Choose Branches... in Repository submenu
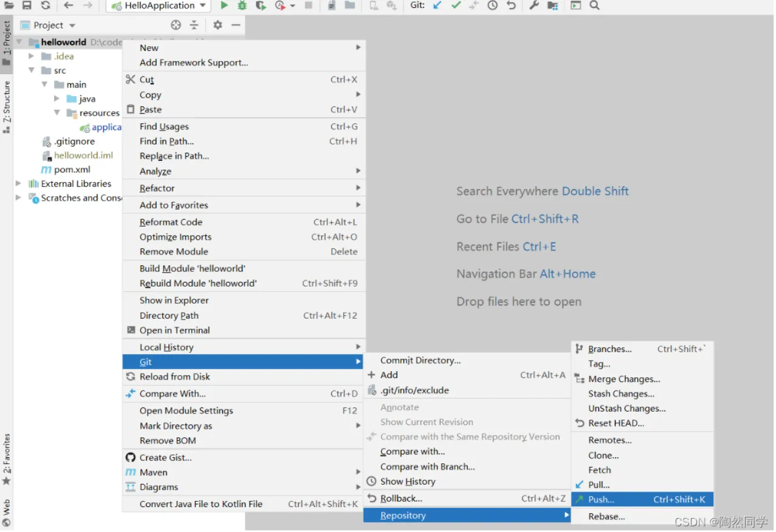Screen dimensions: 776x532 pyautogui.click(x=643, y=349)
